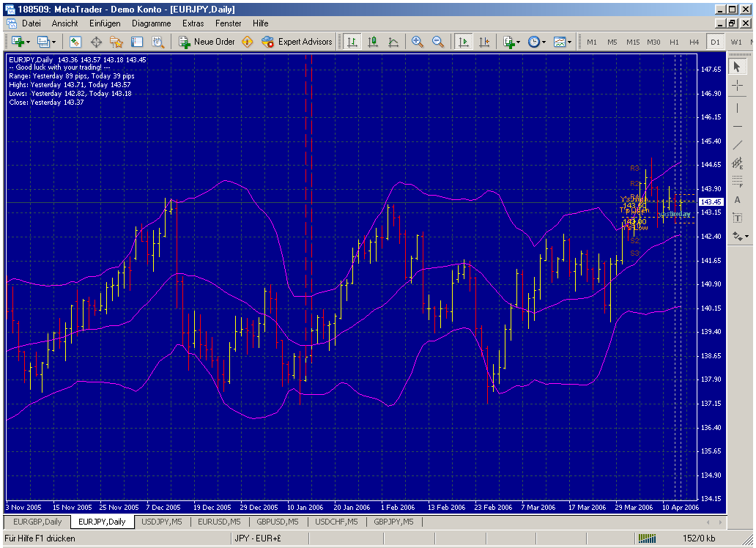
Task: Select the Fibonacci retracement tool
Action: (737, 181)
